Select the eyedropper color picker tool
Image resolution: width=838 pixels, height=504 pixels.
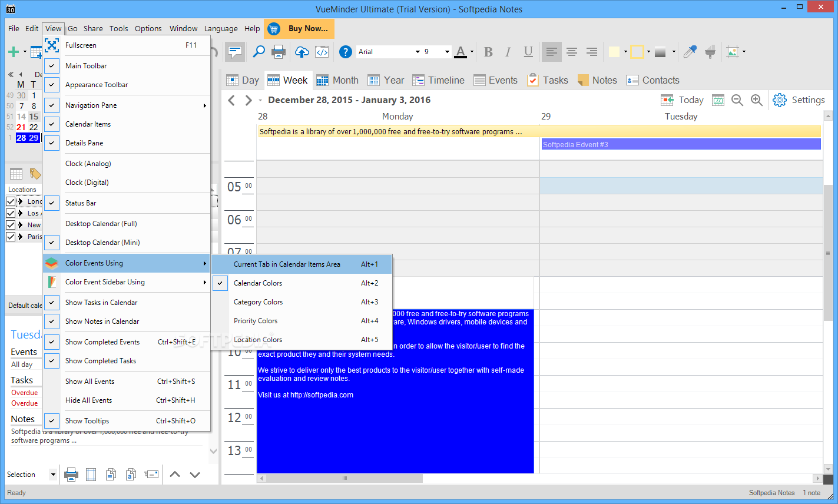click(690, 52)
